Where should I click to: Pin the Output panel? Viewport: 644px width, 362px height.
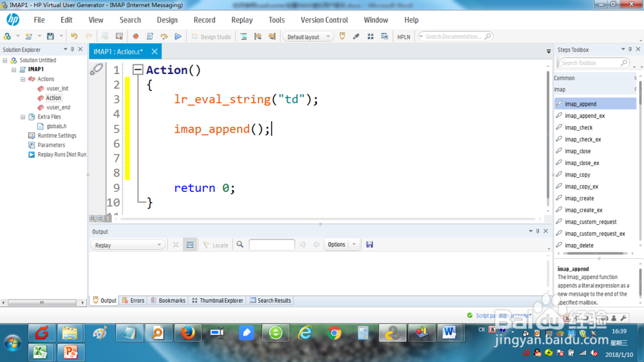538,231
